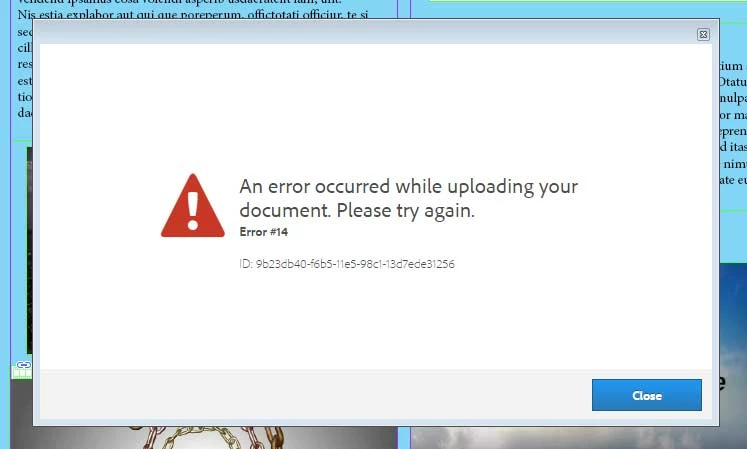Select the error ID string text
The width and height of the screenshot is (747, 449).
pos(347,264)
